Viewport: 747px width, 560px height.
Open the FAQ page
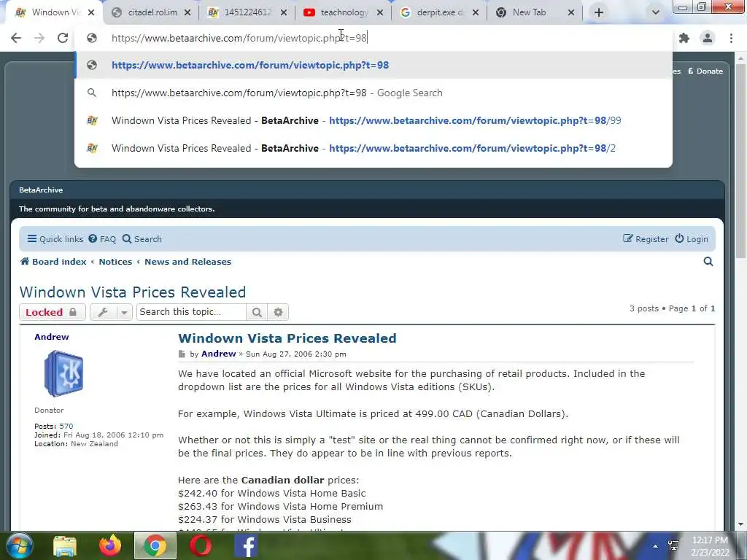(x=102, y=239)
